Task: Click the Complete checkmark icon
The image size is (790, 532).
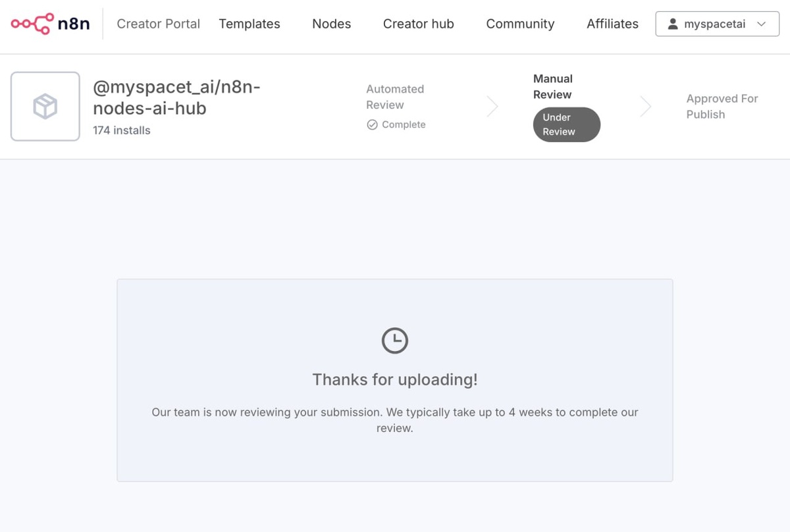Action: click(372, 124)
